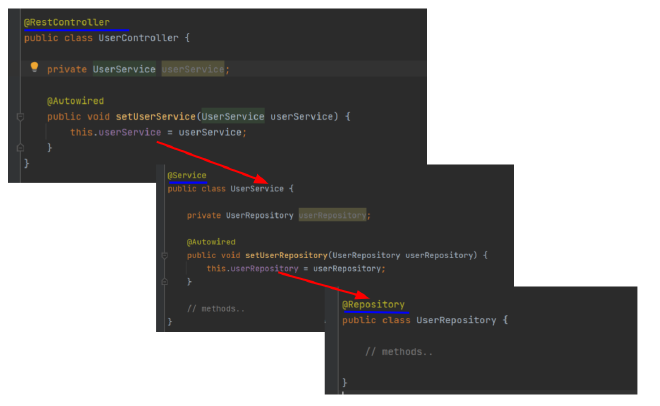The image size is (660, 406).
Task: Click highlighted userRepository field in private declaration
Action: (x=333, y=215)
